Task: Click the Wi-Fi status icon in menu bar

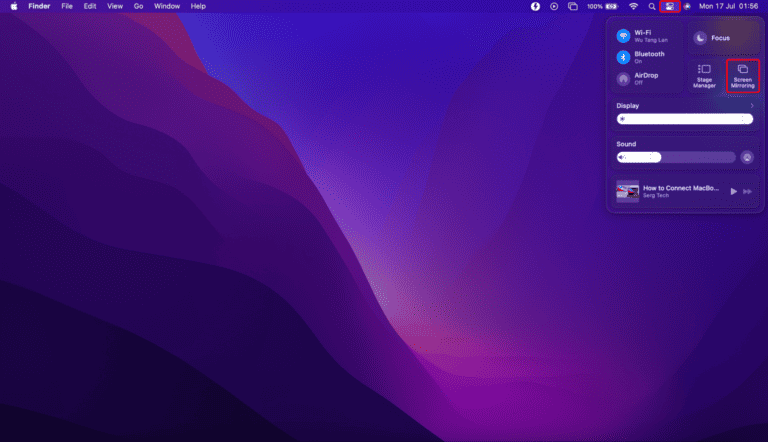Action: click(633, 6)
